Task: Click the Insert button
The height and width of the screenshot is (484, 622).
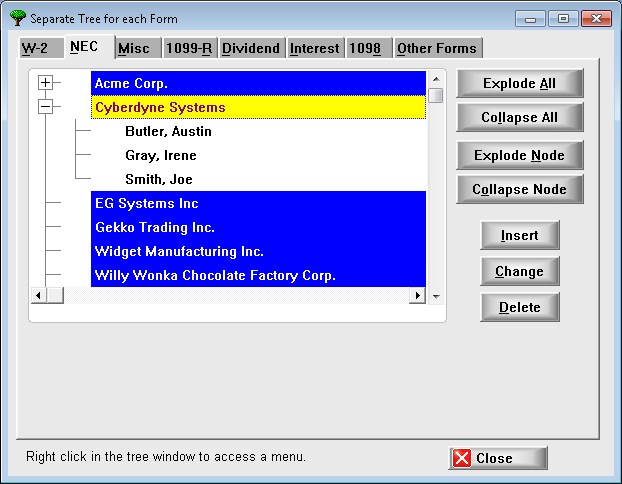Action: pyautogui.click(x=520, y=235)
